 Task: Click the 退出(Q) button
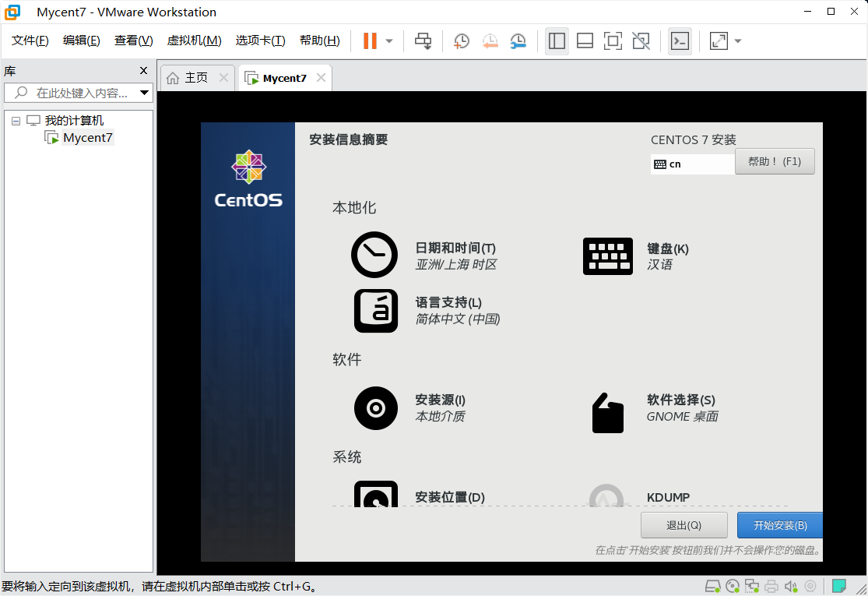tap(684, 525)
